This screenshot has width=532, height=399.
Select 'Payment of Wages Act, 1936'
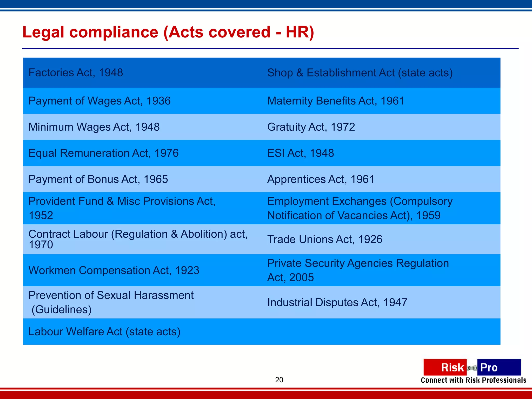[x=99, y=101]
